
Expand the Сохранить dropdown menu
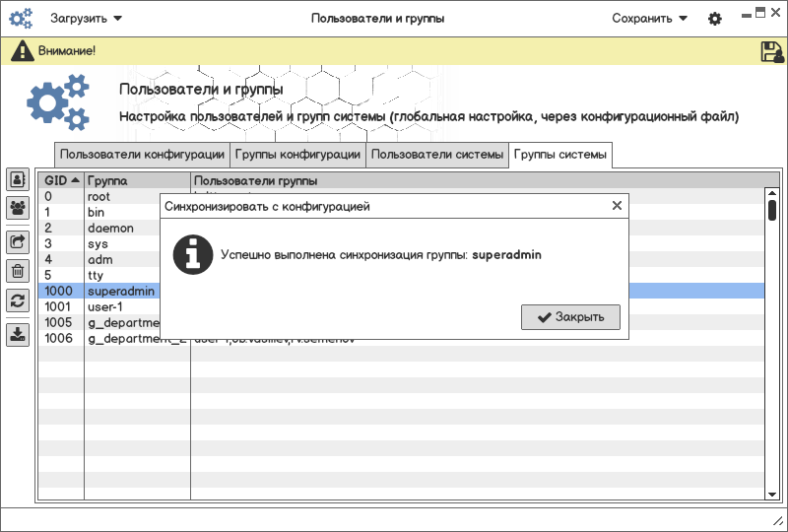[649, 19]
